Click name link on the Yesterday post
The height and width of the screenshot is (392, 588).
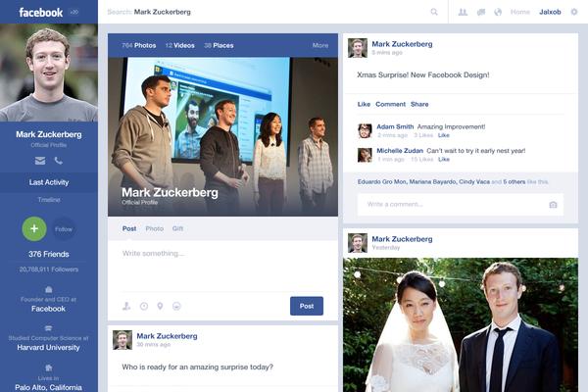402,239
